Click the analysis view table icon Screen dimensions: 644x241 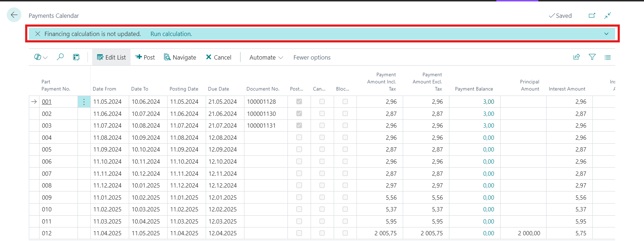point(76,57)
